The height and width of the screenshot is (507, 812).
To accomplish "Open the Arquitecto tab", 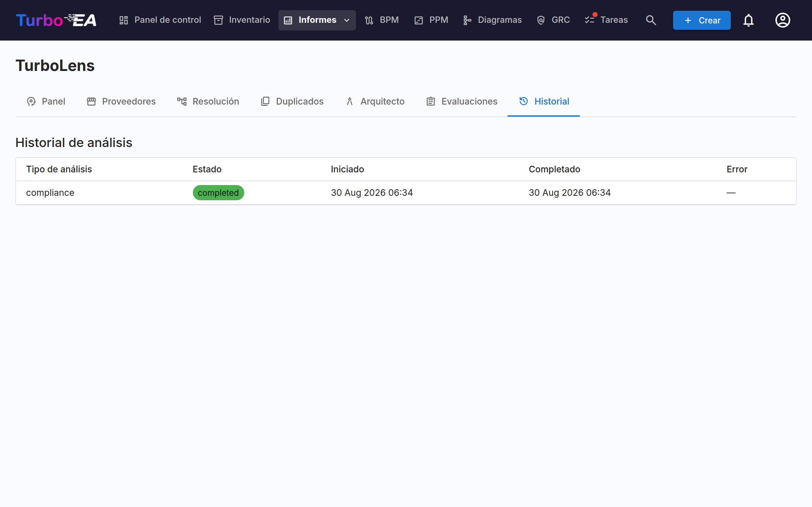I will click(x=375, y=101).
